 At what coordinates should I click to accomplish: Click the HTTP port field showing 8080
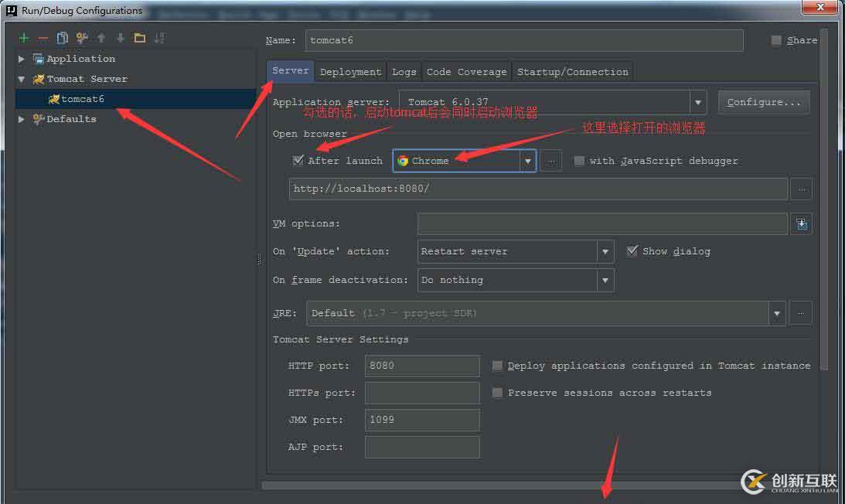click(422, 366)
